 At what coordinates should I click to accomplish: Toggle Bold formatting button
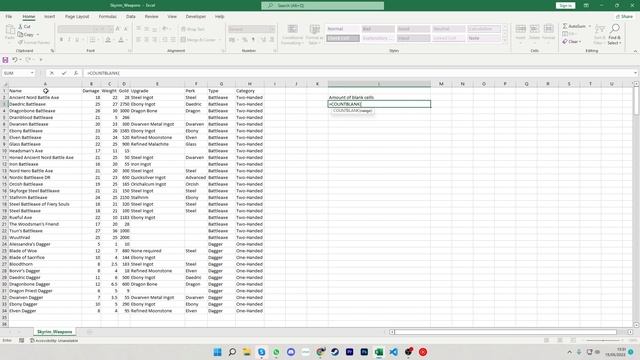(61, 40)
